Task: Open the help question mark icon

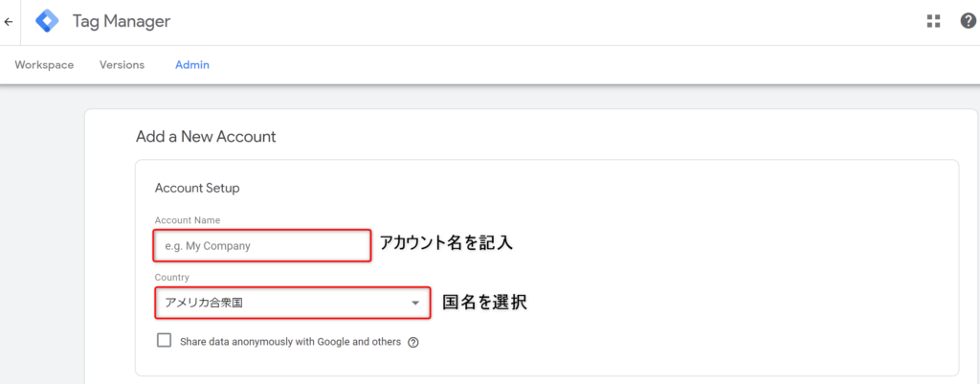Action: pyautogui.click(x=969, y=21)
